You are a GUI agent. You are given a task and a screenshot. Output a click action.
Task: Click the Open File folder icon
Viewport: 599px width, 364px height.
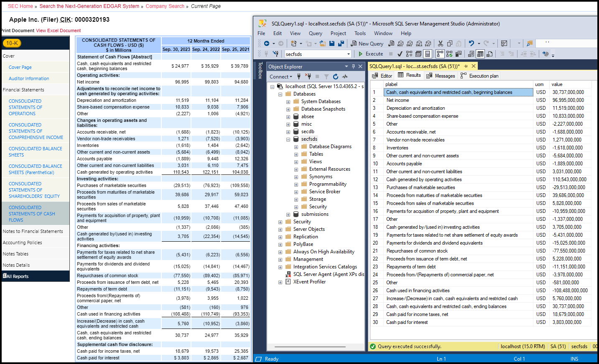click(323, 43)
